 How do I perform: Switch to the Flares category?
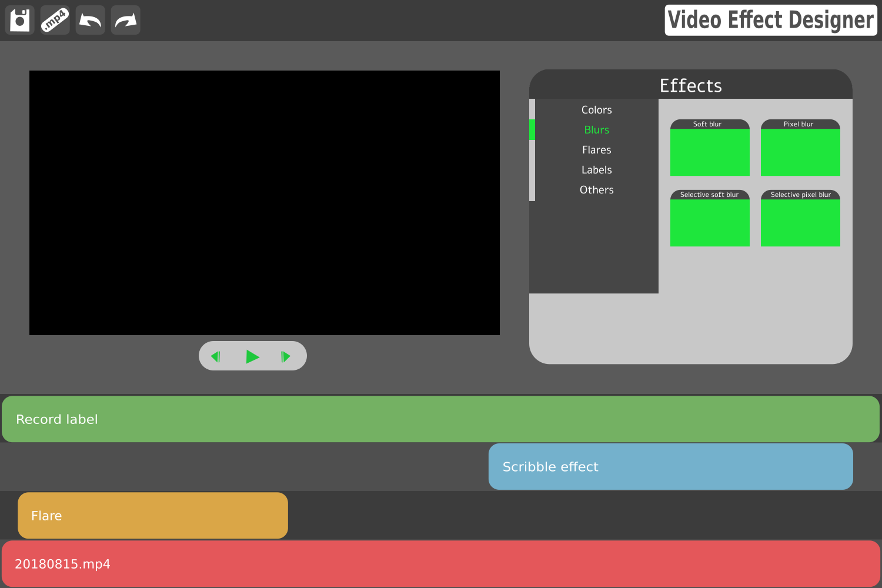click(x=597, y=150)
